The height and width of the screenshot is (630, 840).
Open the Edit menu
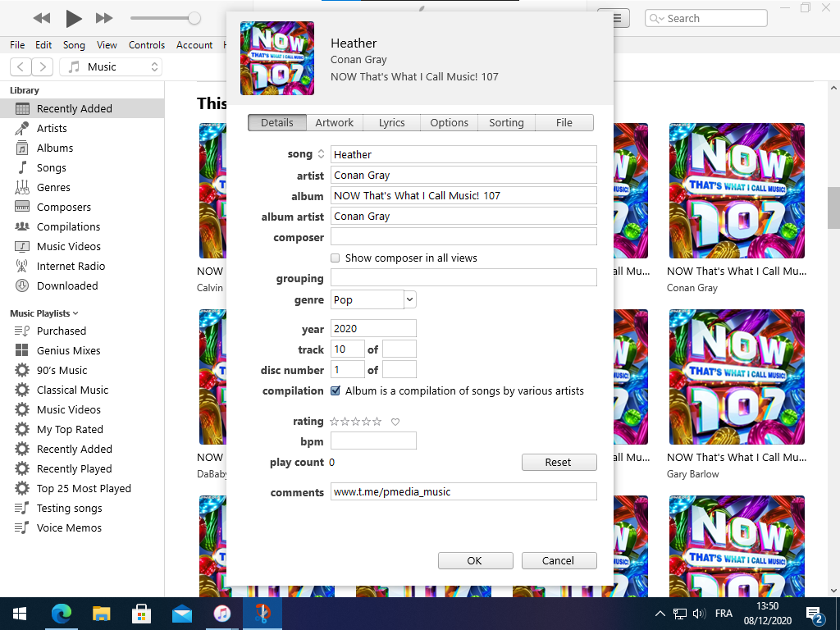point(43,45)
